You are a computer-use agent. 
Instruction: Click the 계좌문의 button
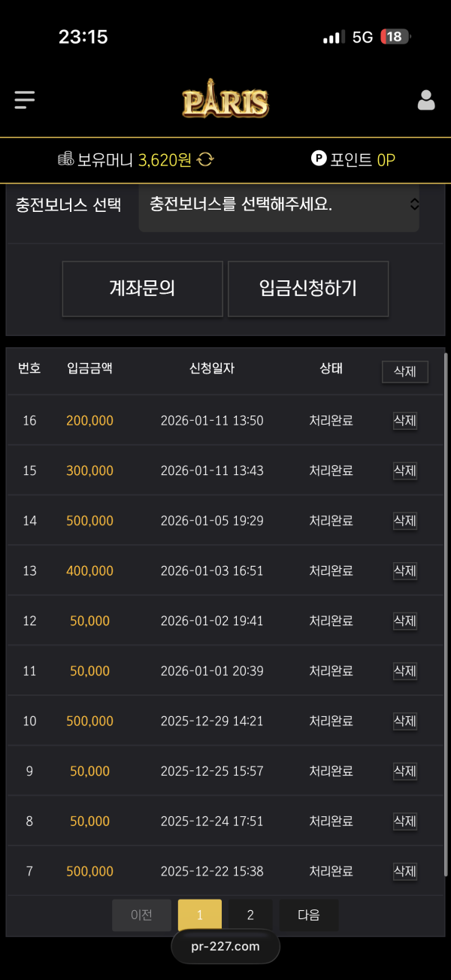pos(142,289)
